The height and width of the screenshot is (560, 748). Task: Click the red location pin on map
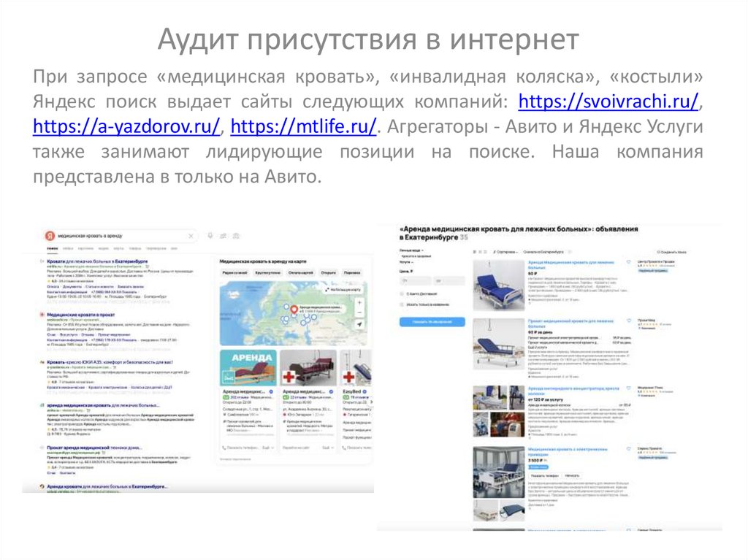(x=294, y=310)
